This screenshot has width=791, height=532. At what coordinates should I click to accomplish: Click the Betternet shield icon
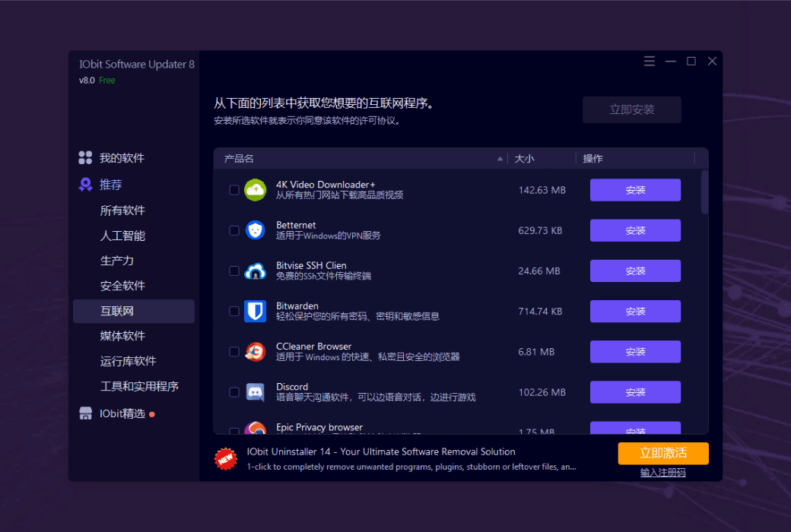(x=256, y=230)
